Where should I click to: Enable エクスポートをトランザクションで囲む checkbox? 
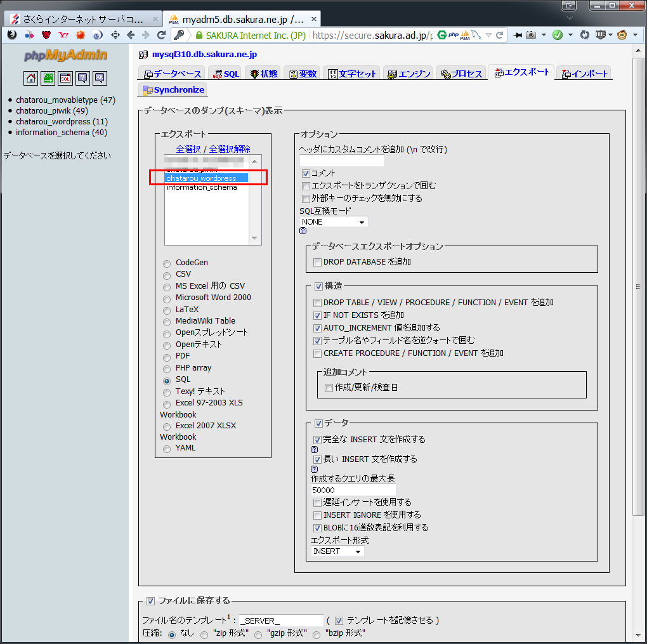(x=306, y=186)
